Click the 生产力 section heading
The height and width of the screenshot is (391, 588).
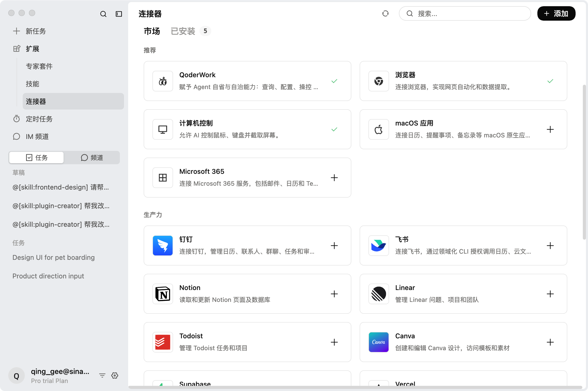coord(153,215)
